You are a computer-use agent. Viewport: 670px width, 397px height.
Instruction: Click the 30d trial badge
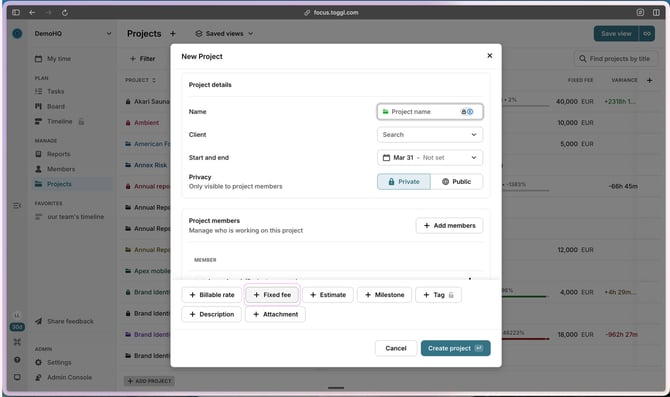pyautogui.click(x=17, y=327)
